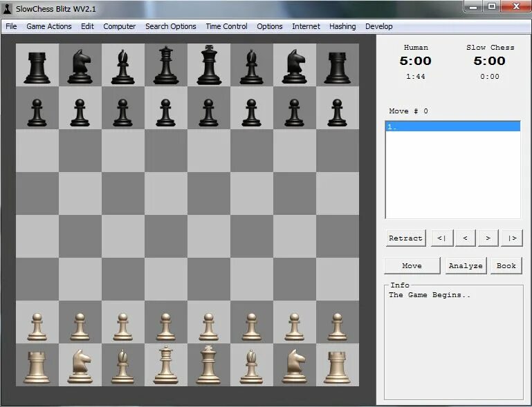
Task: Open the Options menu
Action: click(269, 26)
